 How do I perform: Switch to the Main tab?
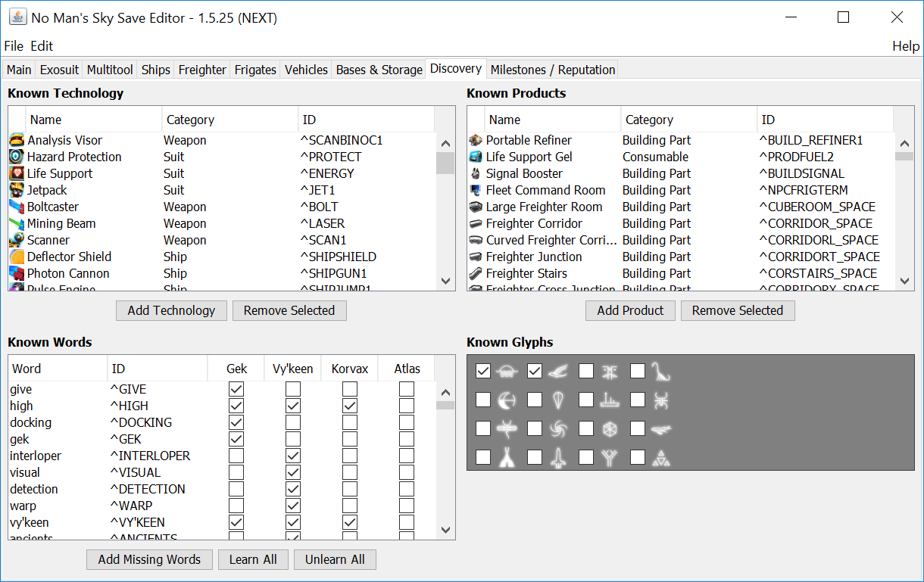point(19,70)
